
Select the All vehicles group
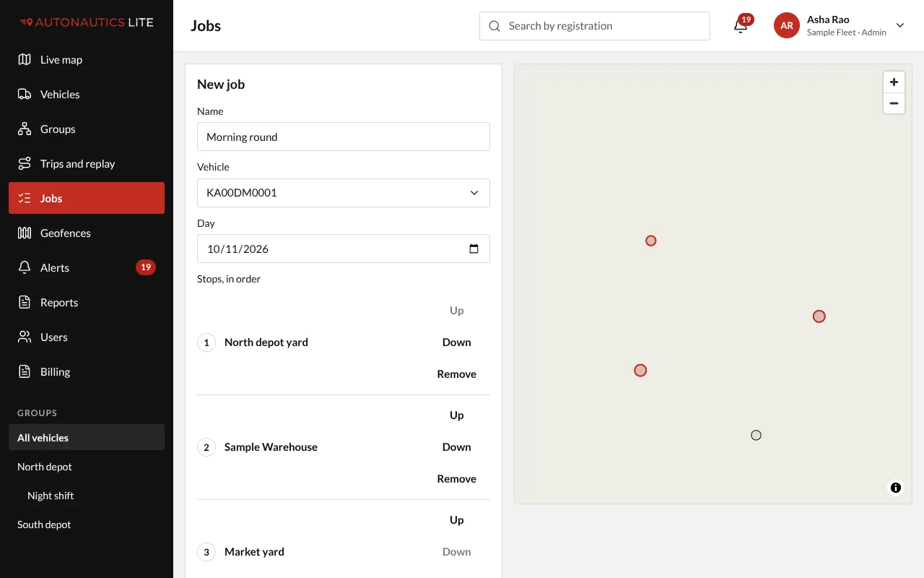[87, 438]
